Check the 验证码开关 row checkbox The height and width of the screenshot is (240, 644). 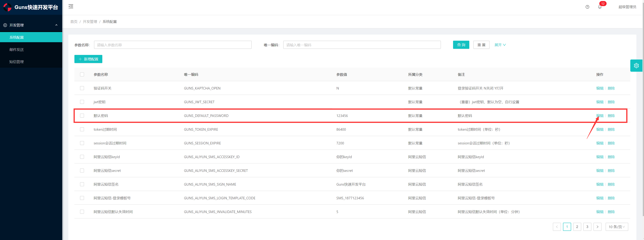click(82, 88)
